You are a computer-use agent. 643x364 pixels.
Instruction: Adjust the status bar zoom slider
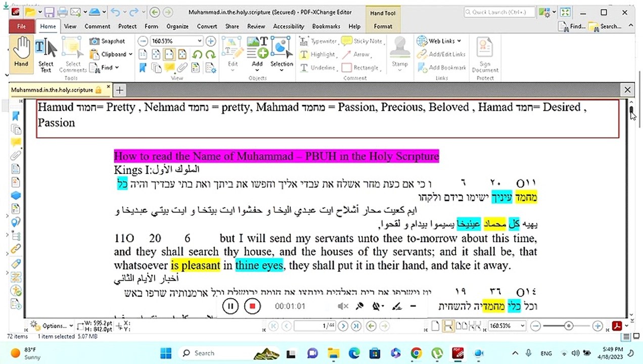tap(569, 326)
